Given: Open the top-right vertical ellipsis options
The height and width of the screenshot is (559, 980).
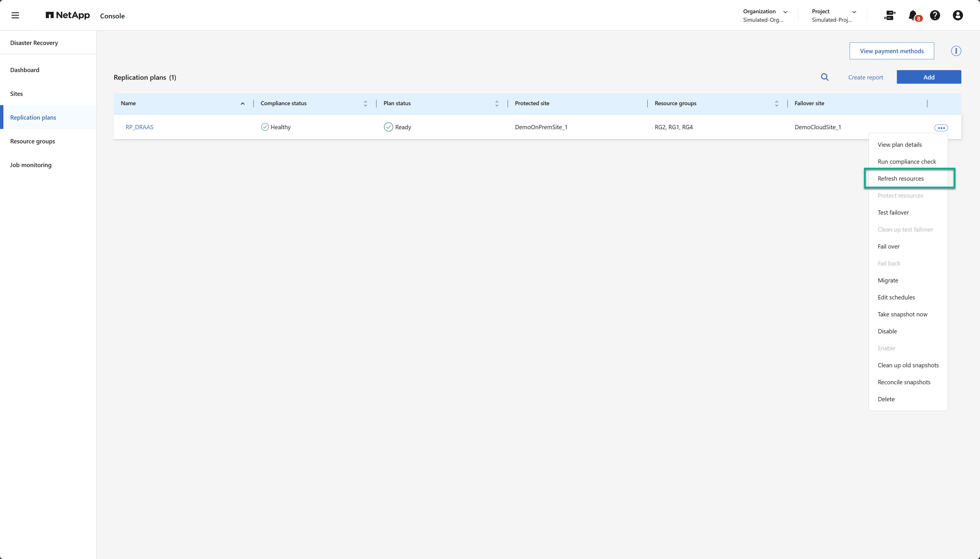Looking at the screenshot, I should coord(956,51).
